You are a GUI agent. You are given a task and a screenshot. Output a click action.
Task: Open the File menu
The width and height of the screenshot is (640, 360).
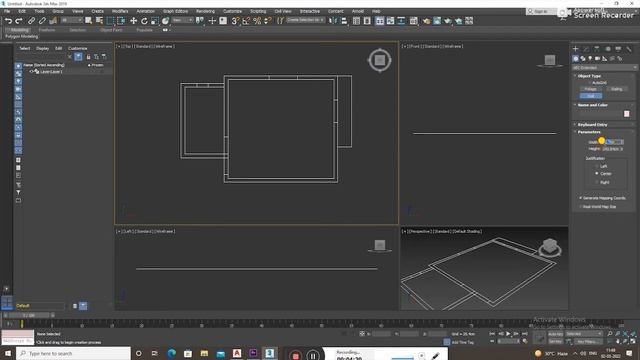(7, 11)
